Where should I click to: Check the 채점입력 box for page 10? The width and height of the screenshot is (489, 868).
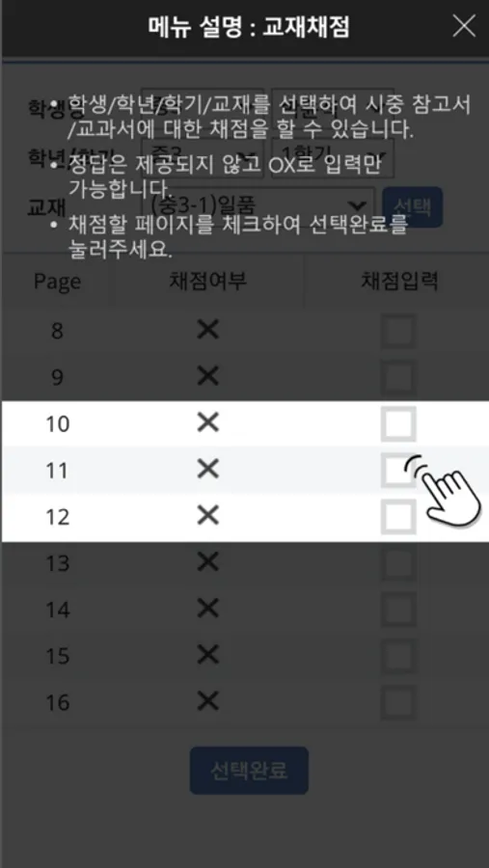(398, 424)
